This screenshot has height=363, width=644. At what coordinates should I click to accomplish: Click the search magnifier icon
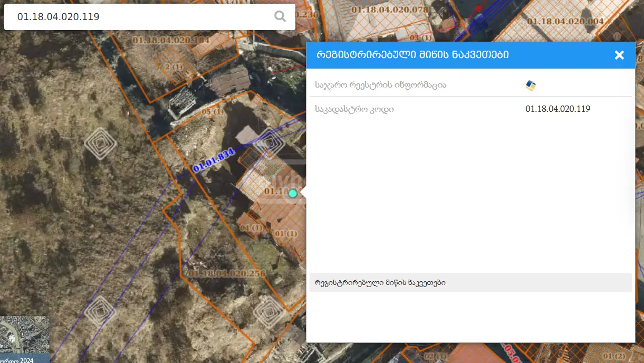pos(280,16)
